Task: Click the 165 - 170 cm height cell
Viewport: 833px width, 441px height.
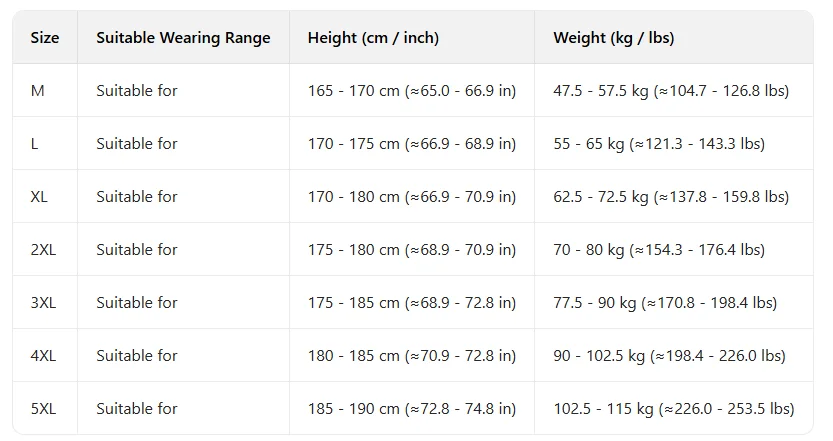Action: coord(411,91)
